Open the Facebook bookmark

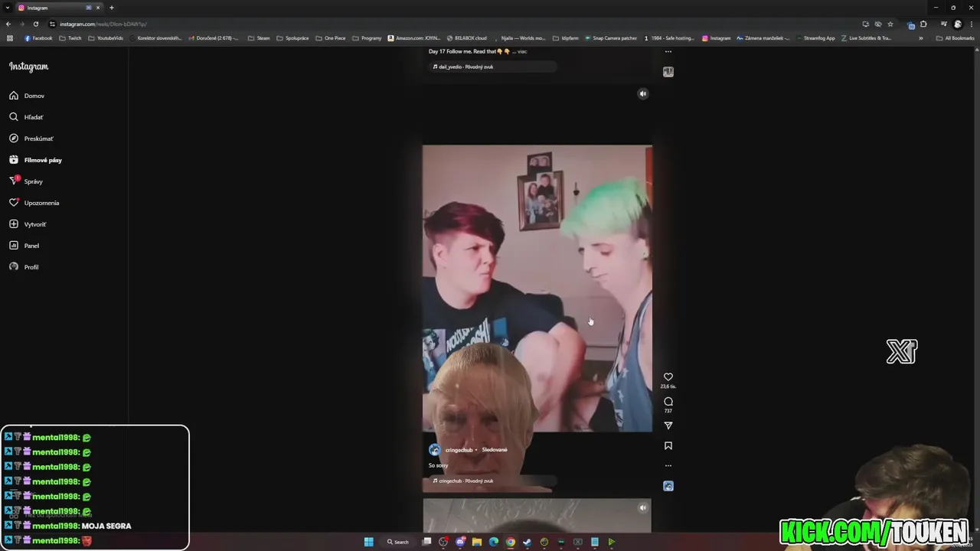pos(38,38)
